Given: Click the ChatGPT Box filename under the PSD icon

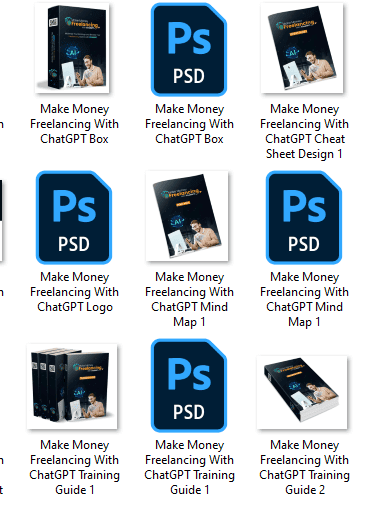Looking at the screenshot, I should pyautogui.click(x=189, y=124).
